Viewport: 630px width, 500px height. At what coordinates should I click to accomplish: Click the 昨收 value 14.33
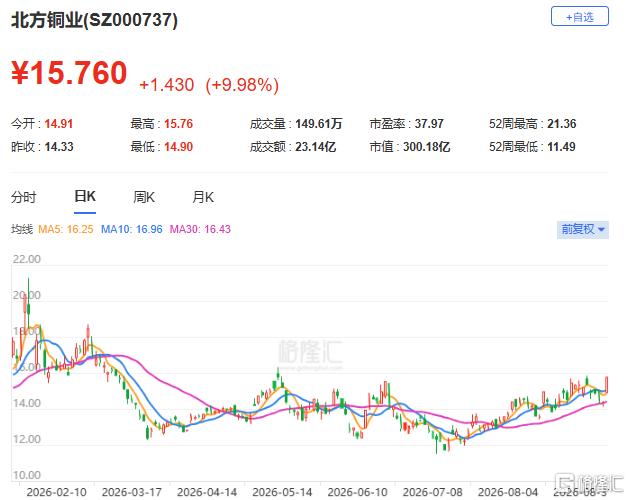click(59, 147)
